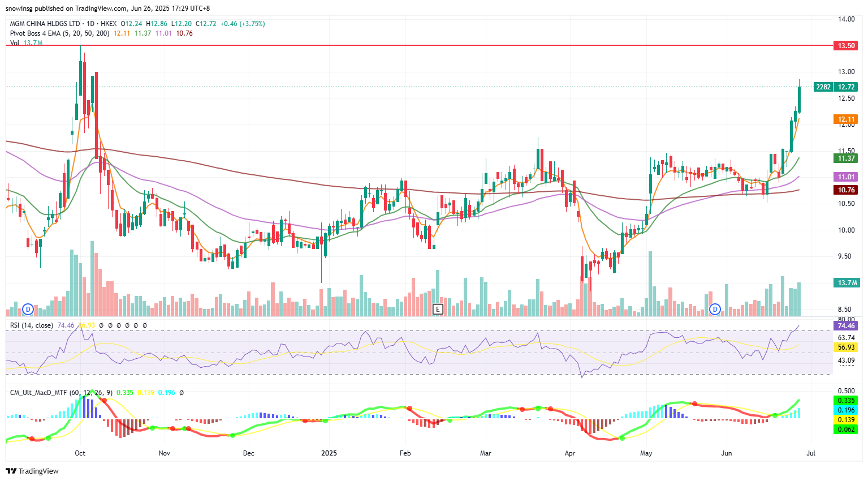Click the Dec label on the time axis
Viewport: 868px width, 481px height.
[248, 453]
